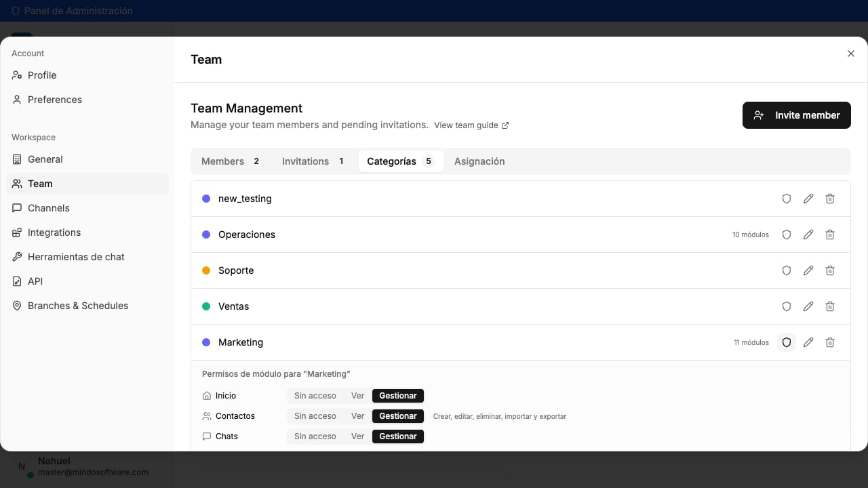
Task: Open Herramientas de chat settings
Action: coord(87,257)
